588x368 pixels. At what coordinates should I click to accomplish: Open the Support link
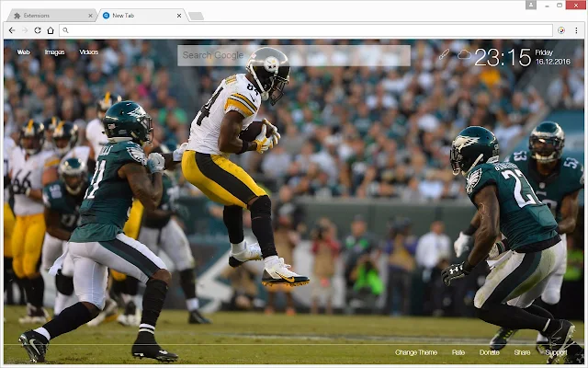click(556, 352)
